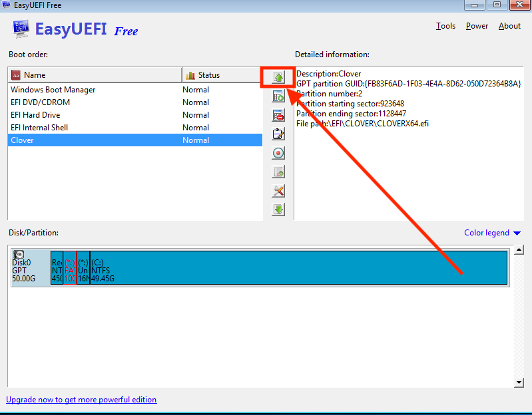Select the Recovery NTFS partition block

(x=57, y=267)
